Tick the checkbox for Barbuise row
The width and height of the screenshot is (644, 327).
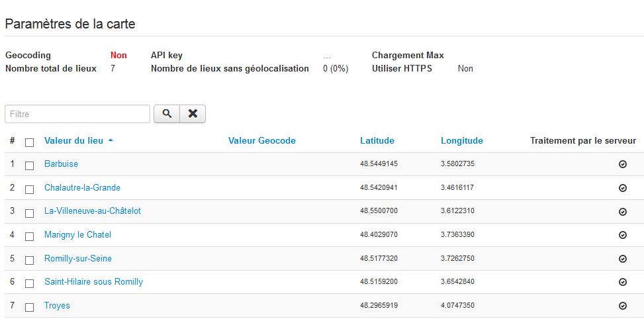[29, 166]
